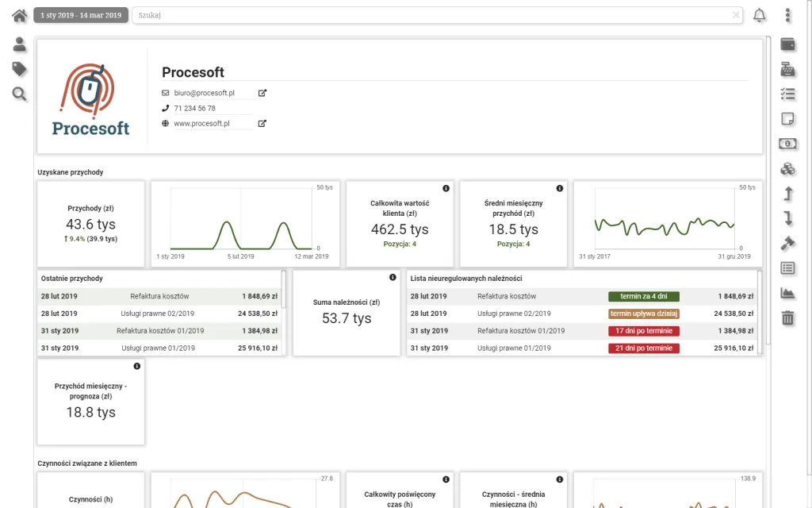Show info for Całkowity poświęcony czas
The width and height of the screenshot is (812, 508).
pyautogui.click(x=446, y=479)
